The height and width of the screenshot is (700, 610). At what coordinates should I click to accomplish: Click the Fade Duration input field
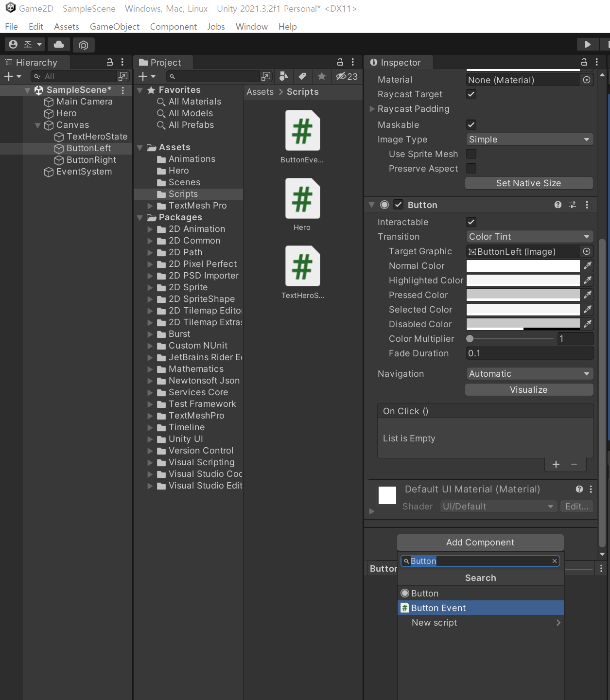pyautogui.click(x=529, y=353)
